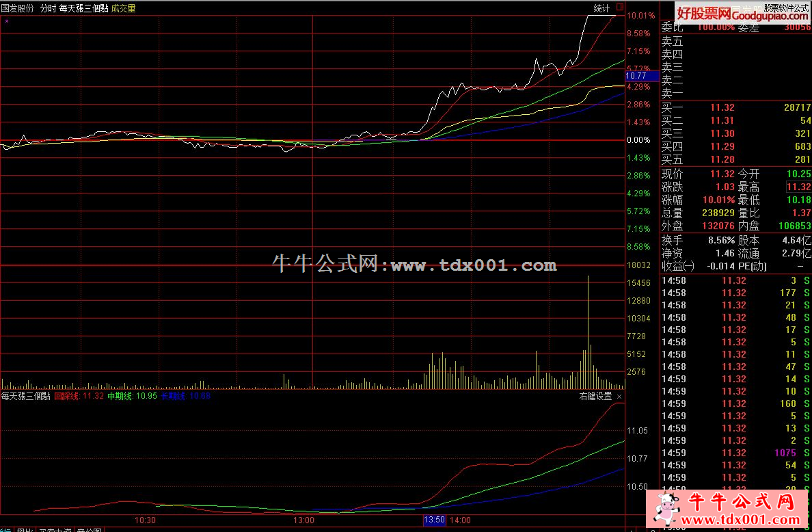Switch to the 分时 intraday view
Viewport: 812px width, 532px height.
click(48, 8)
